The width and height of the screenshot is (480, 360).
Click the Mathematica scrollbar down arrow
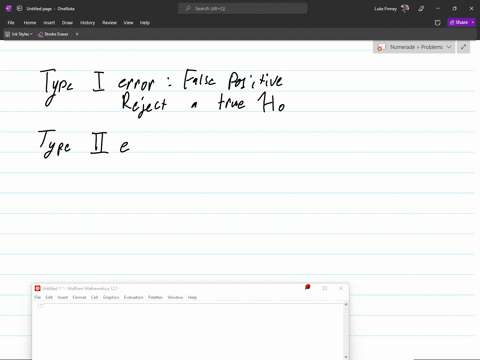pos(346,357)
